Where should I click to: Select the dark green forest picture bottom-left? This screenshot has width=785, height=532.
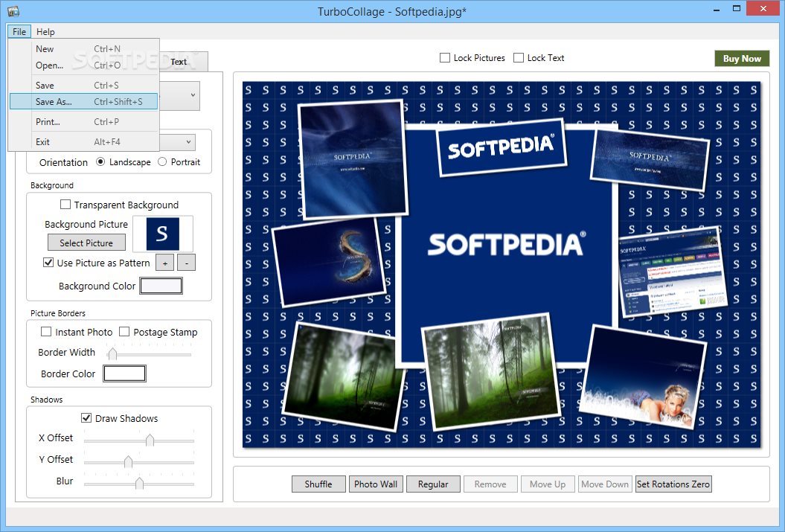(343, 378)
